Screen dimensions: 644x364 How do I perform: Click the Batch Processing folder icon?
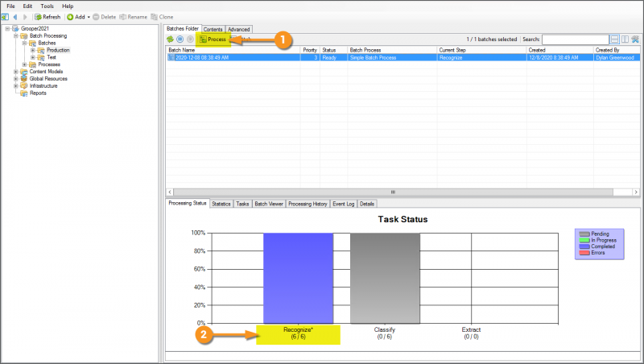24,35
